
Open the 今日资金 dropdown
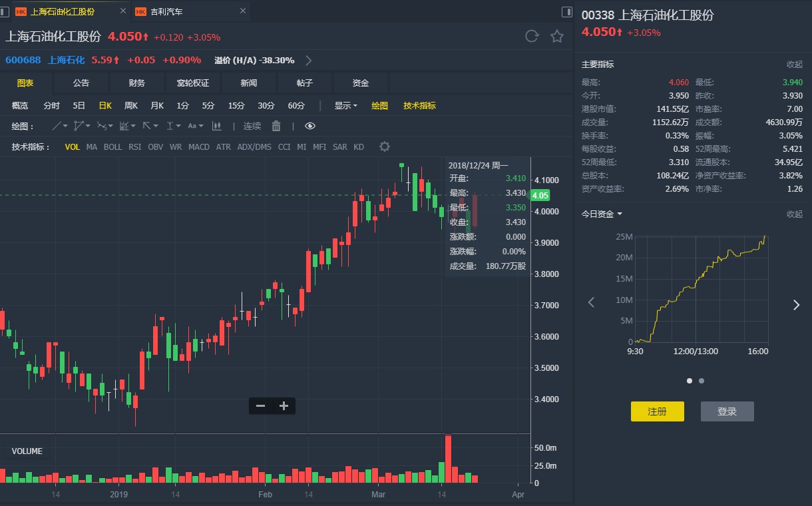(602, 214)
